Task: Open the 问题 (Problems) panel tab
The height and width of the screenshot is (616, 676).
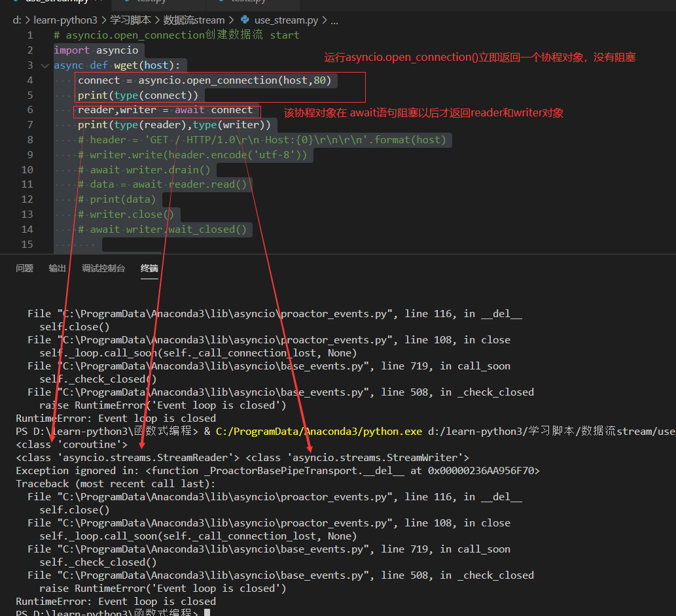Action: click(x=25, y=268)
